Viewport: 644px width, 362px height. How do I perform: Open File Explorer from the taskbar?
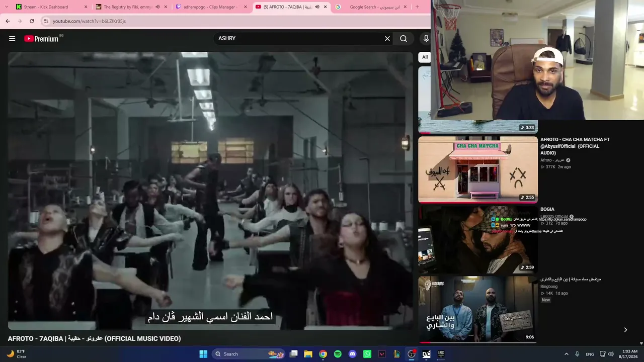[x=308, y=354]
